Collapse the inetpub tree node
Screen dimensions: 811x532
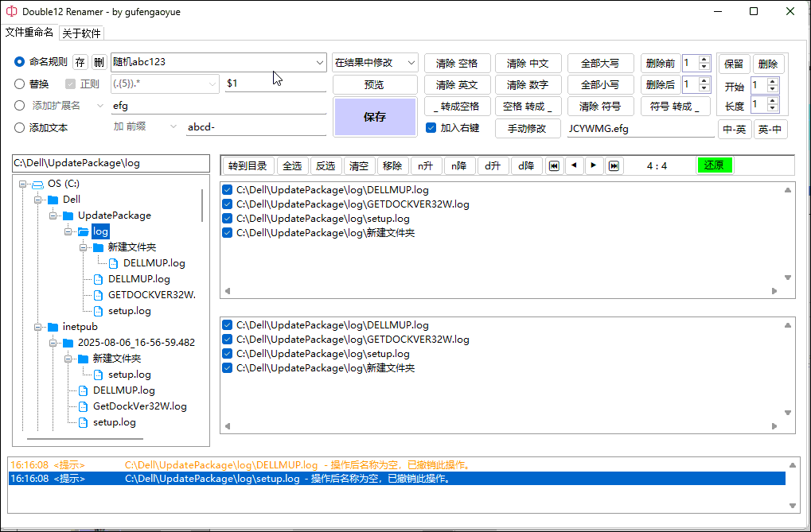point(38,326)
